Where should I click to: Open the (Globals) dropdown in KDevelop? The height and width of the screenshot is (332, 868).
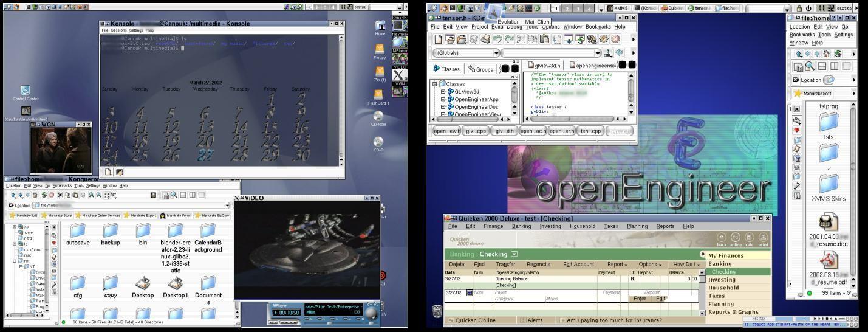pos(496,53)
